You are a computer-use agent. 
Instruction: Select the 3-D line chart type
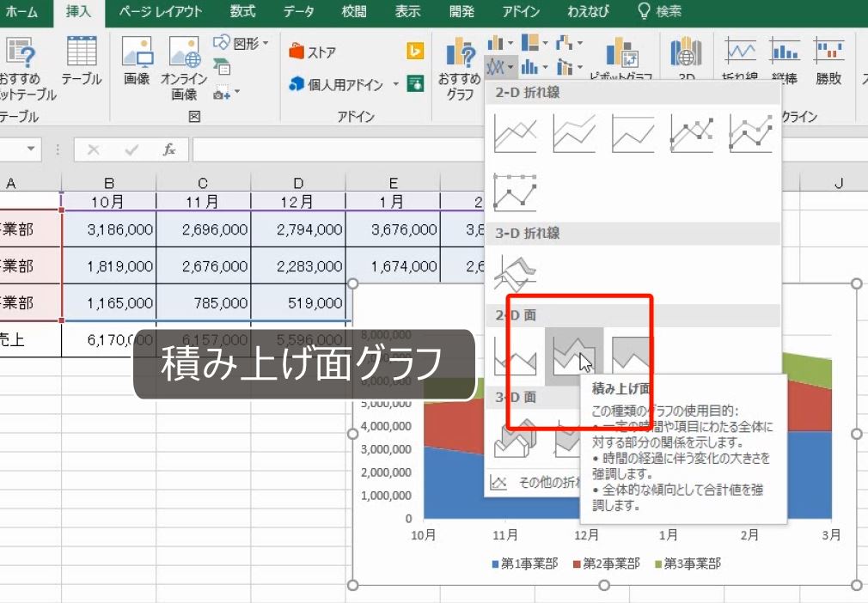click(515, 274)
